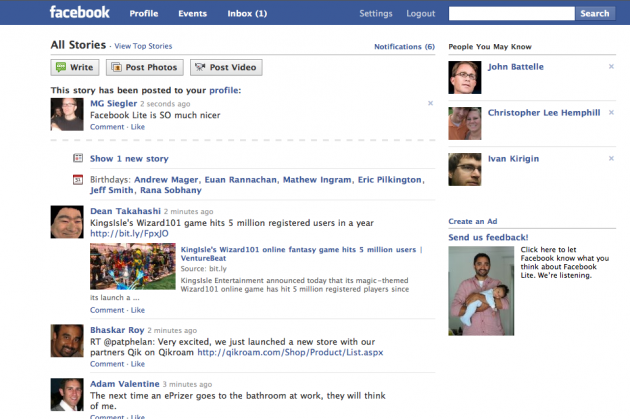Image resolution: width=630 pixels, height=419 pixels.
Task: Click the Post Video button
Action: click(x=226, y=67)
